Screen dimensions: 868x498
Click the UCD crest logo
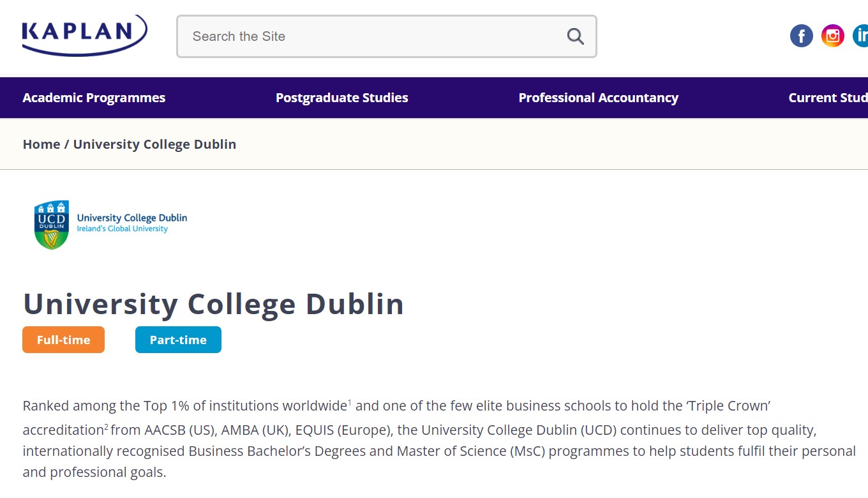(51, 225)
